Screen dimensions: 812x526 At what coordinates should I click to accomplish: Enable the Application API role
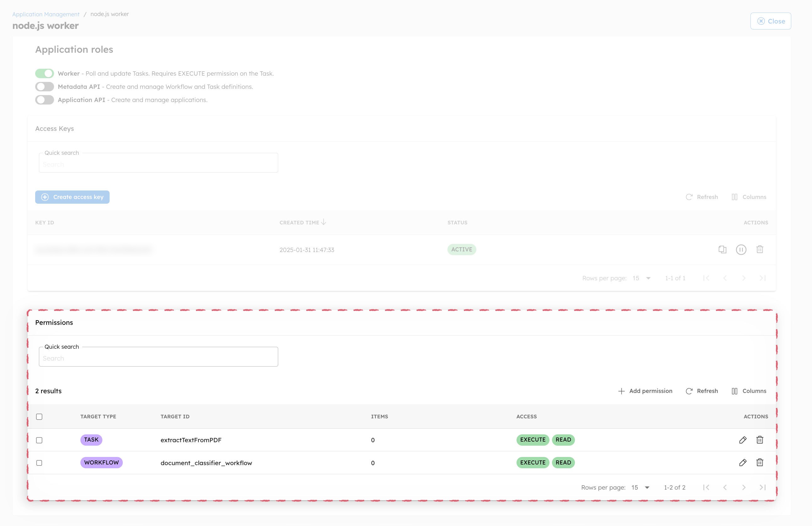tap(45, 99)
